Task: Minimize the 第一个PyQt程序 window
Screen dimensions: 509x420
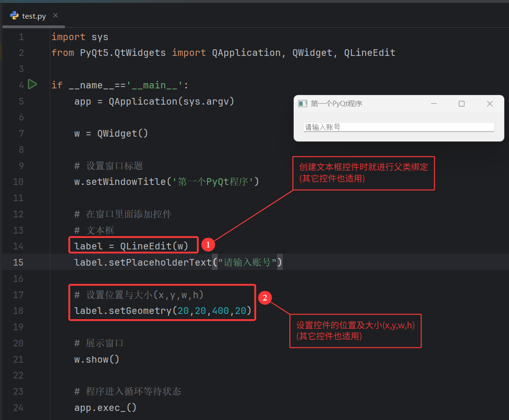Action: tap(434, 104)
